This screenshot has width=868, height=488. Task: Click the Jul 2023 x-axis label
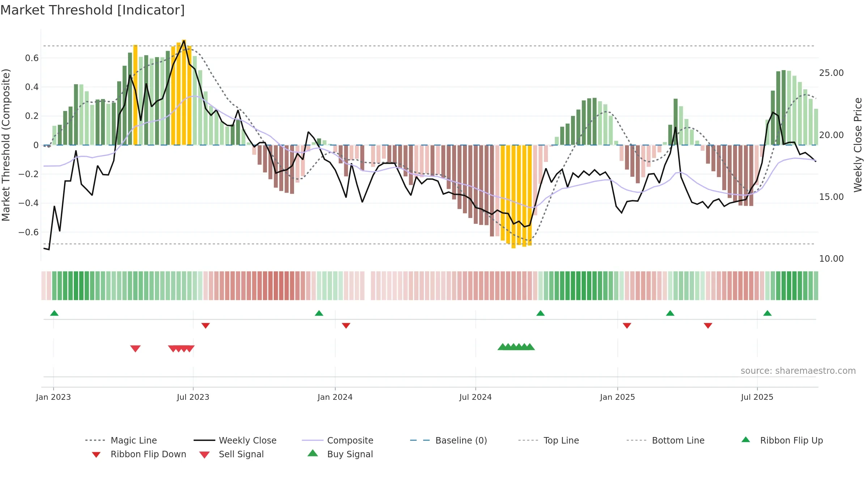point(193,397)
